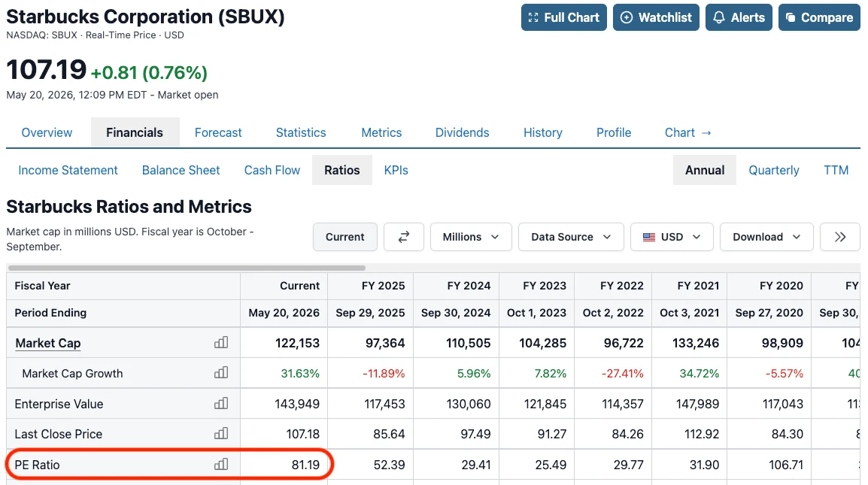Open the History tab
This screenshot has width=868, height=485.
click(x=542, y=133)
